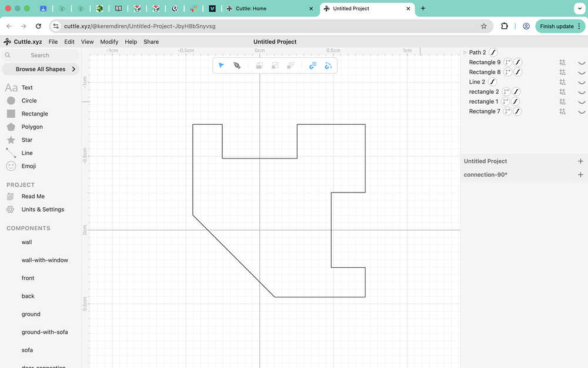Screen dimensions: 588x368
Task: Select the Pen tool in canvas toolbar
Action: (237, 65)
